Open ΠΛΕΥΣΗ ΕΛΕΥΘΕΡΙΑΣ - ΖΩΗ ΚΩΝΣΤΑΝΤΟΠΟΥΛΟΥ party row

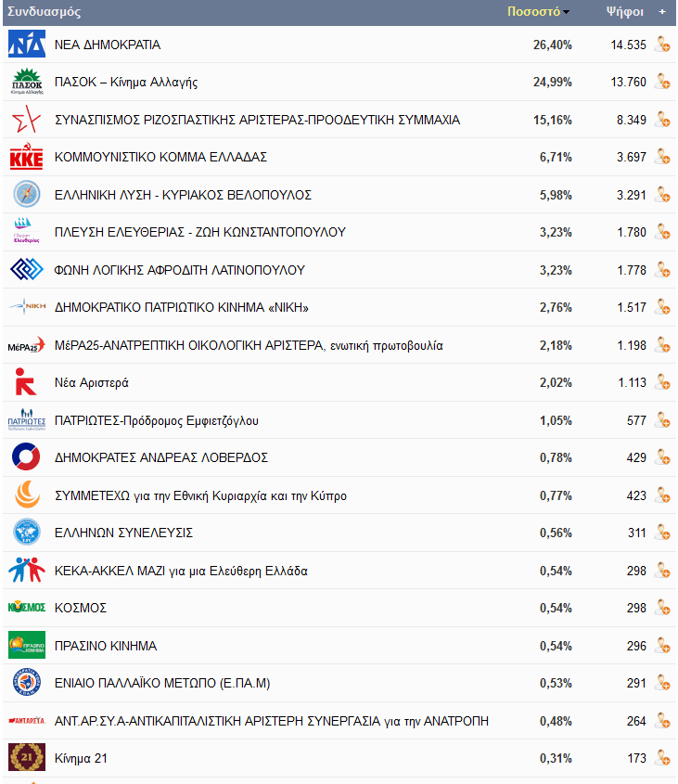(339, 232)
